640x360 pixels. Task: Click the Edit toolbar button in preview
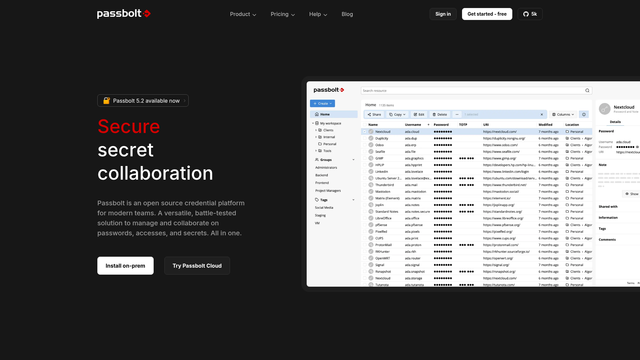point(419,115)
